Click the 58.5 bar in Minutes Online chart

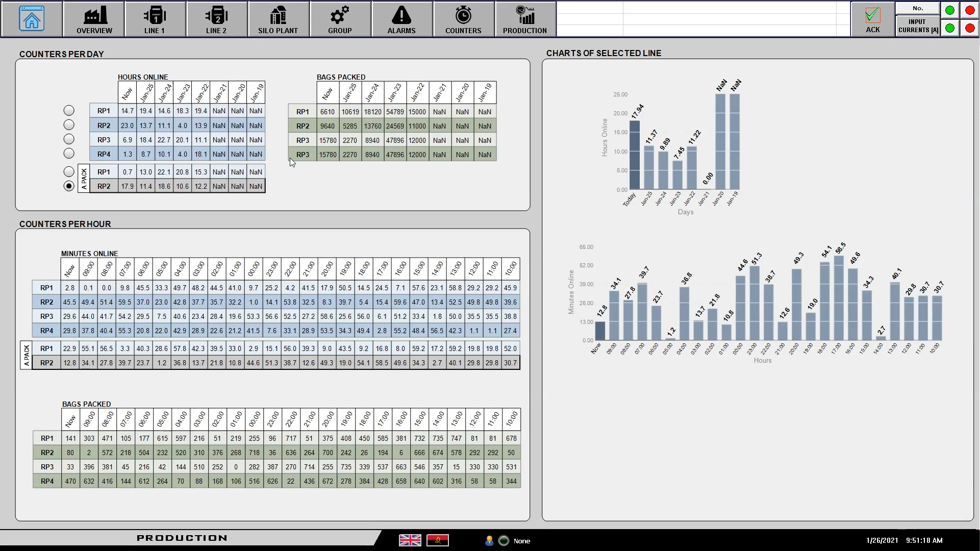pyautogui.click(x=839, y=298)
